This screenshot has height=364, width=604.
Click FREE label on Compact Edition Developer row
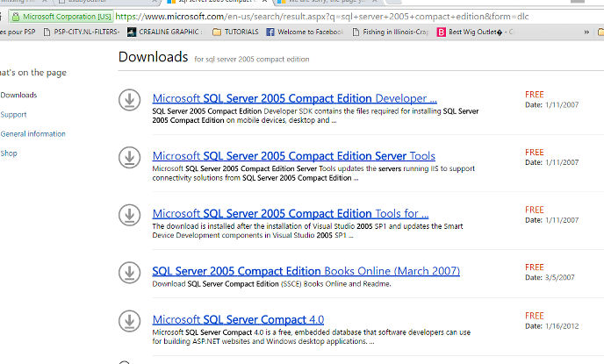535,95
